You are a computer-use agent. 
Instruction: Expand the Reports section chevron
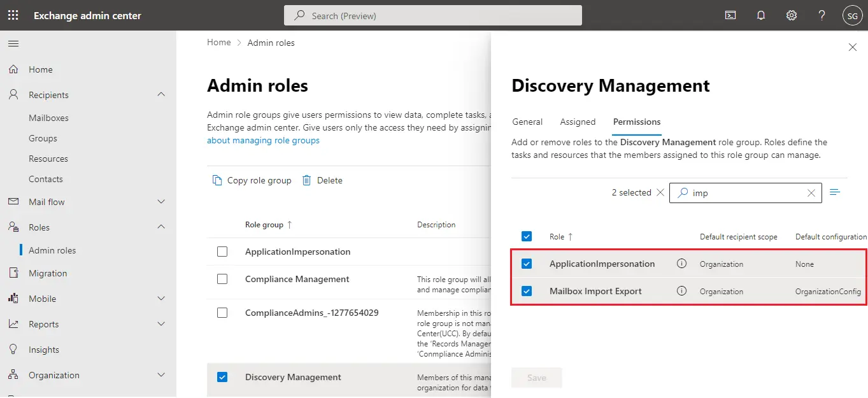click(x=161, y=323)
